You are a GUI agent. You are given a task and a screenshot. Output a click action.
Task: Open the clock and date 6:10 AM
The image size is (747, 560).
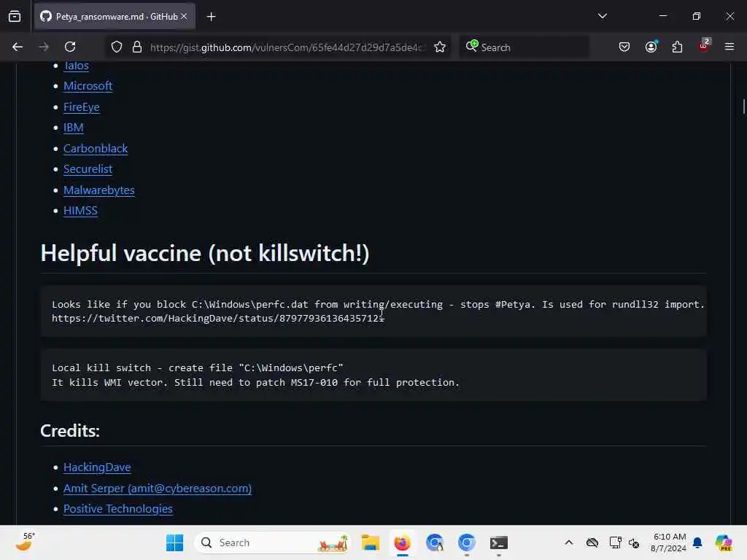[x=668, y=542]
